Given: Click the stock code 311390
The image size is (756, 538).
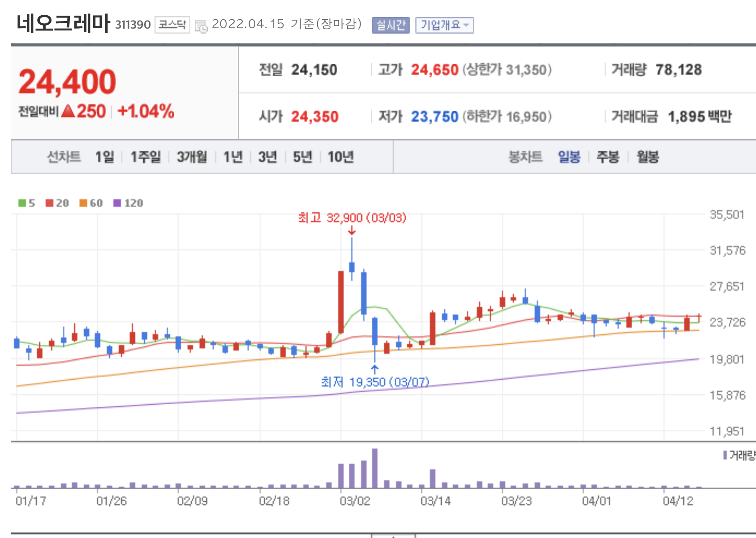Looking at the screenshot, I should pos(133,25).
